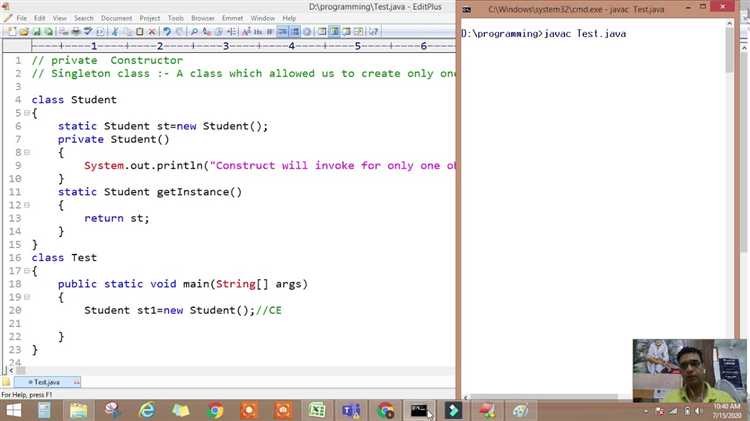Click the Redo toolbar icon

click(179, 32)
